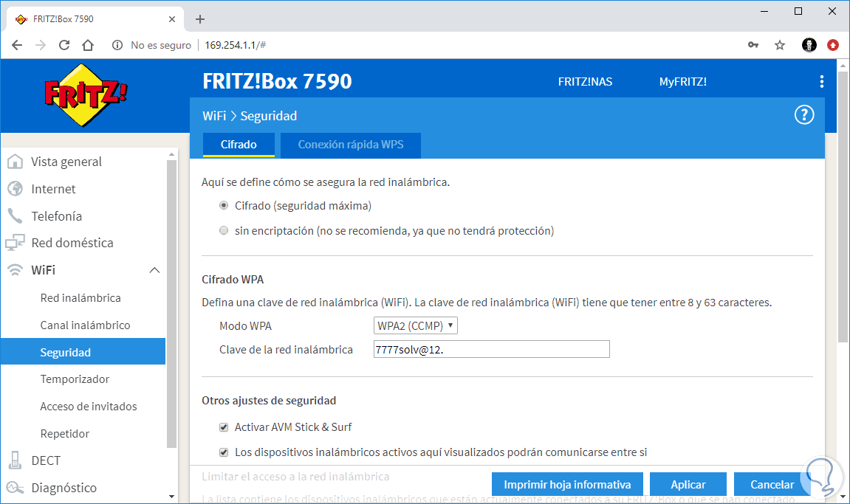Click the Internet globe icon

[16, 189]
